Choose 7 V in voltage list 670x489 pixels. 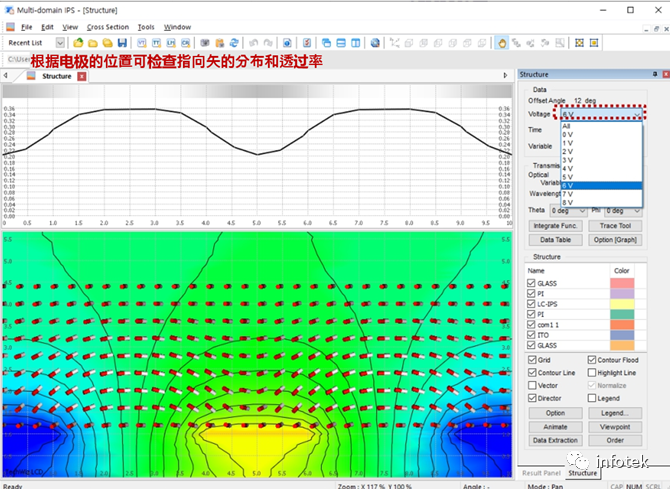[601, 194]
